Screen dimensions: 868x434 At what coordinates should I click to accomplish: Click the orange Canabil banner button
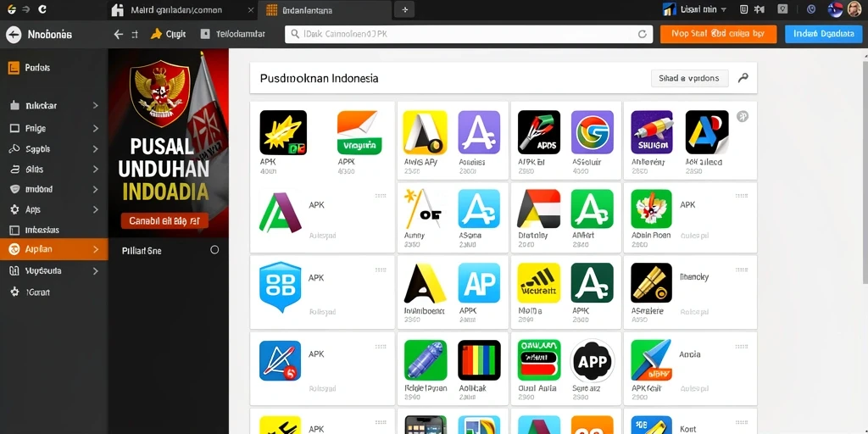(x=164, y=221)
